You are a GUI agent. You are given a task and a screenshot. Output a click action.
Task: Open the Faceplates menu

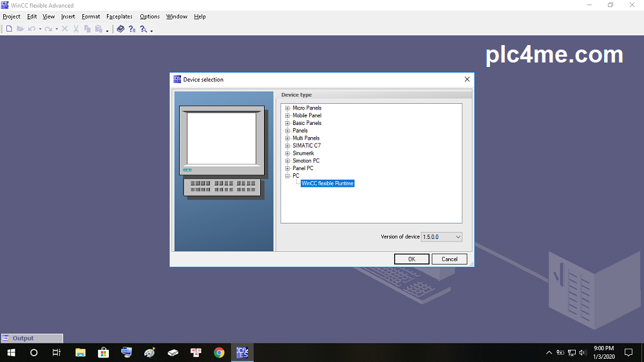pyautogui.click(x=119, y=17)
